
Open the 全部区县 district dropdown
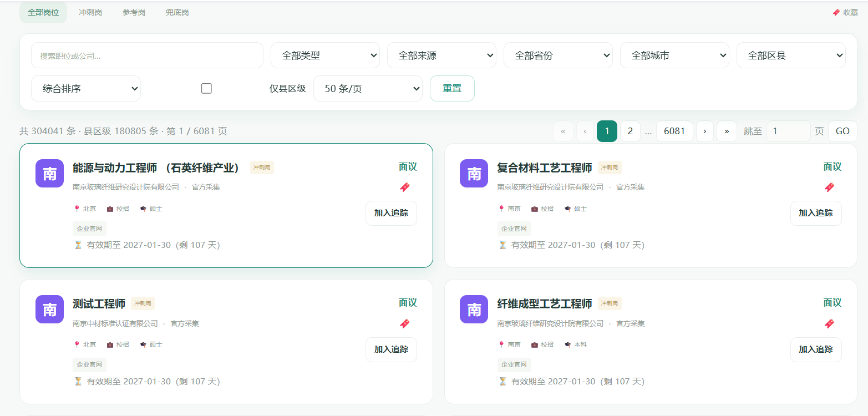pyautogui.click(x=791, y=55)
